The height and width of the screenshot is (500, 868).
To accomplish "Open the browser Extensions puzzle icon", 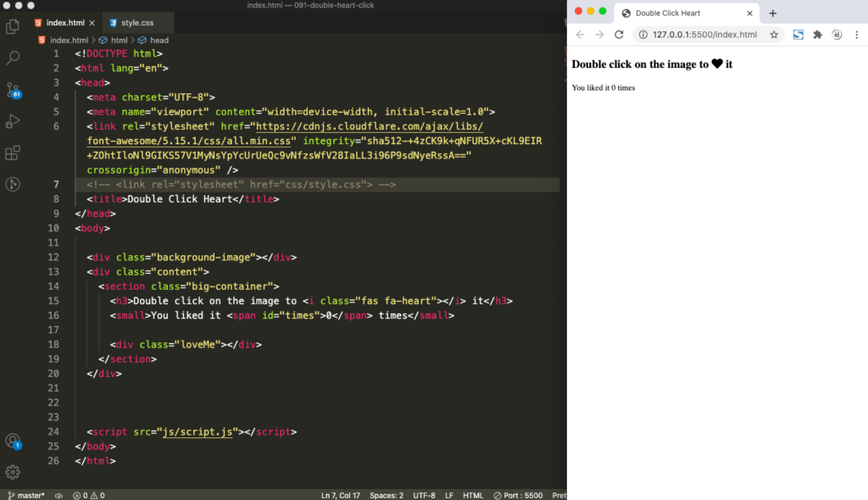I will [x=818, y=35].
